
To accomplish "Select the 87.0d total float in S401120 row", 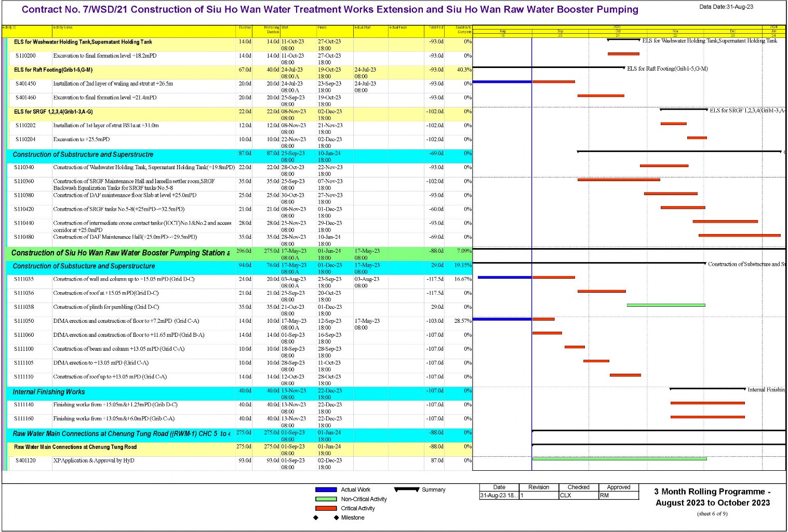I will (437, 460).
